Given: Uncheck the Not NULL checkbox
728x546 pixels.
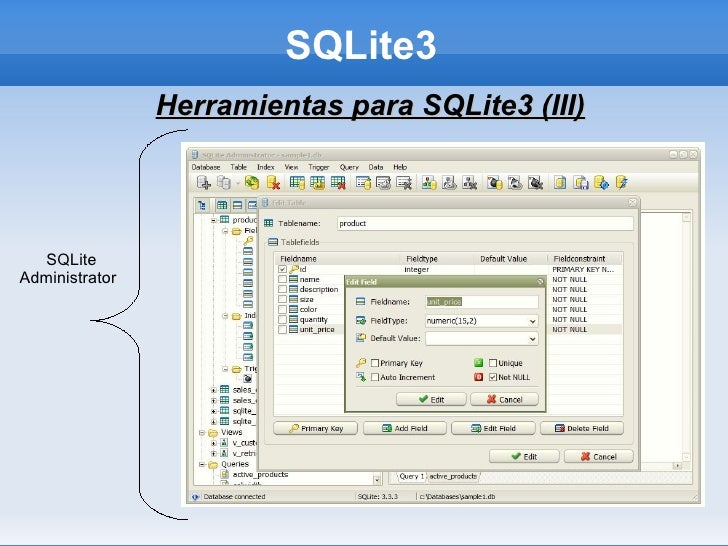Looking at the screenshot, I should click(493, 377).
